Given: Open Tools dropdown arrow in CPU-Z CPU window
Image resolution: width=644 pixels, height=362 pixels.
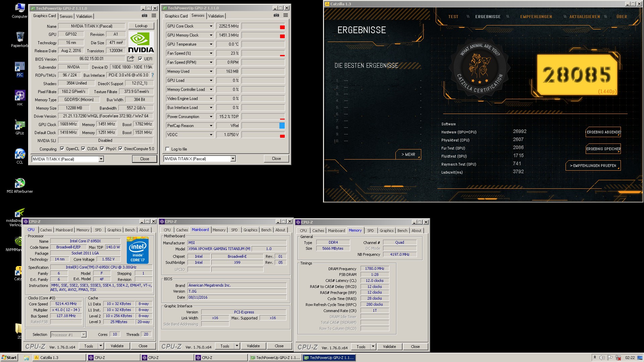Looking at the screenshot, I should 100,346.
